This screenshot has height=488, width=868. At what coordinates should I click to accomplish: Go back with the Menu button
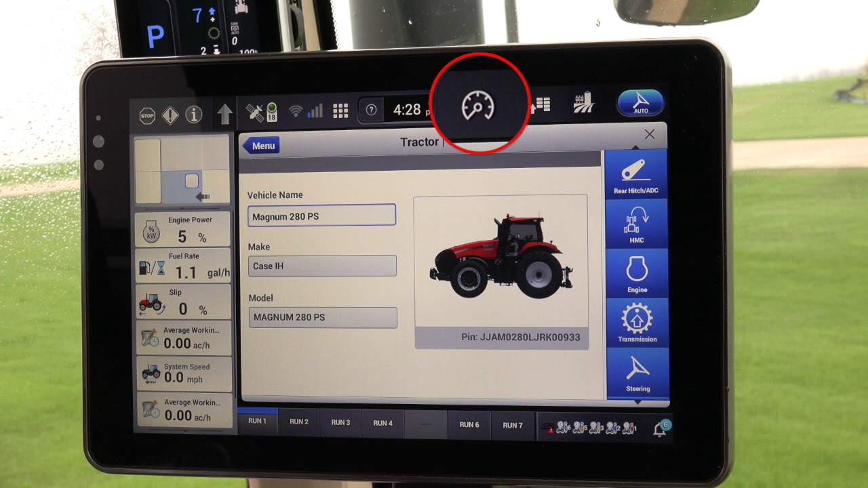261,145
